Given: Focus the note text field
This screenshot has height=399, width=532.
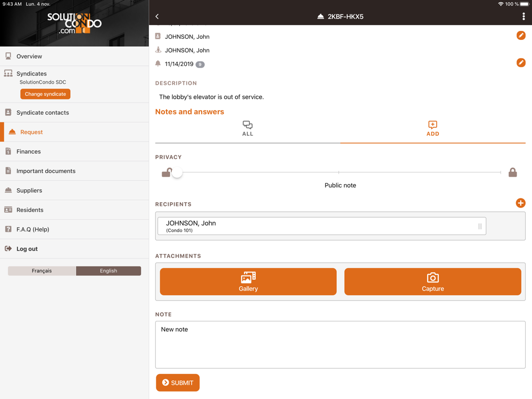Looking at the screenshot, I should coord(340,344).
